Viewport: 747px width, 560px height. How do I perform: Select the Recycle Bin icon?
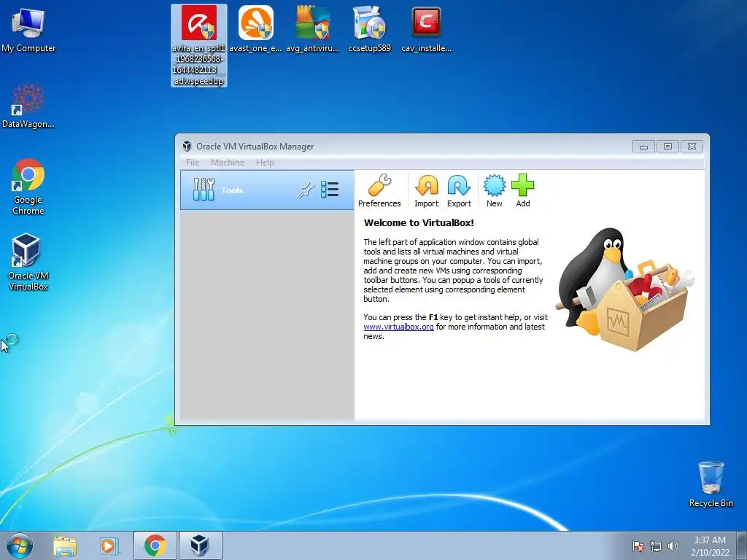[x=711, y=484]
